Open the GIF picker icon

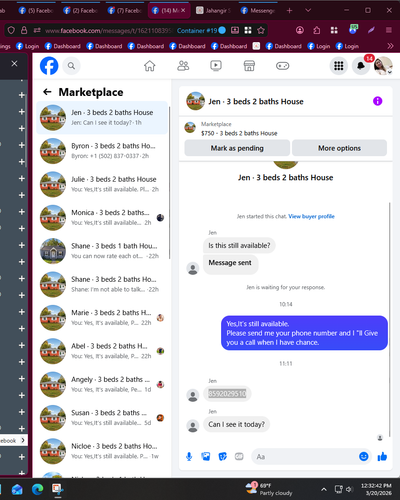pyautogui.click(x=239, y=456)
